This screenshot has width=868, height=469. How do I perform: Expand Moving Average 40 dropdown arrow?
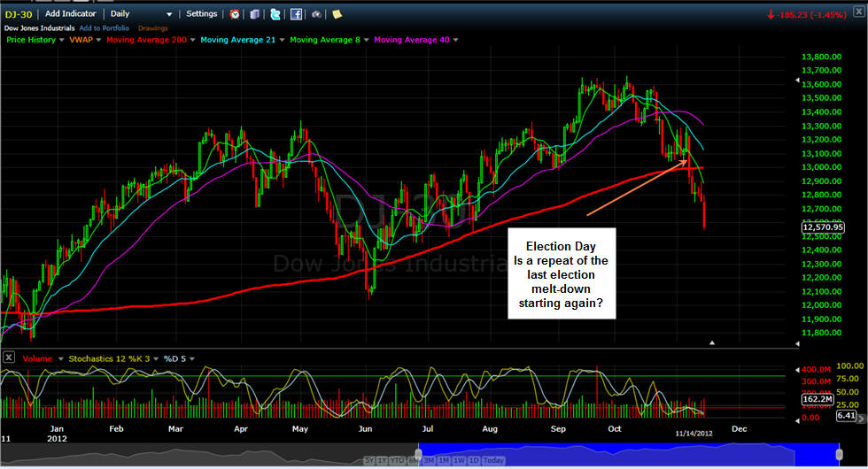click(455, 40)
